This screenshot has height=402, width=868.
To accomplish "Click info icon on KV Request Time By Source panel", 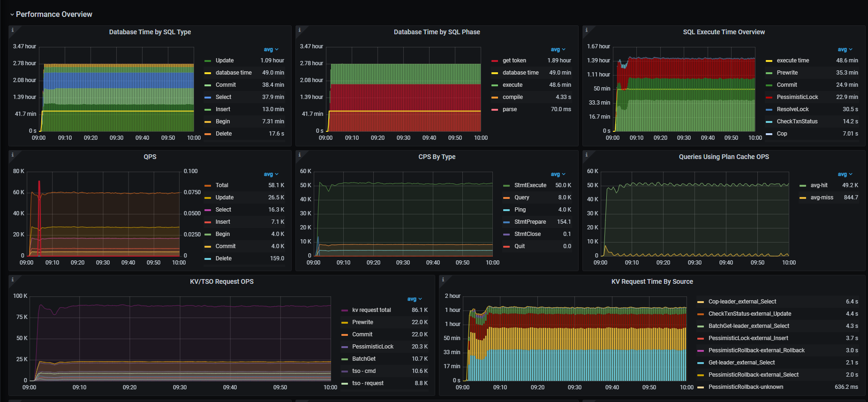I will [443, 280].
